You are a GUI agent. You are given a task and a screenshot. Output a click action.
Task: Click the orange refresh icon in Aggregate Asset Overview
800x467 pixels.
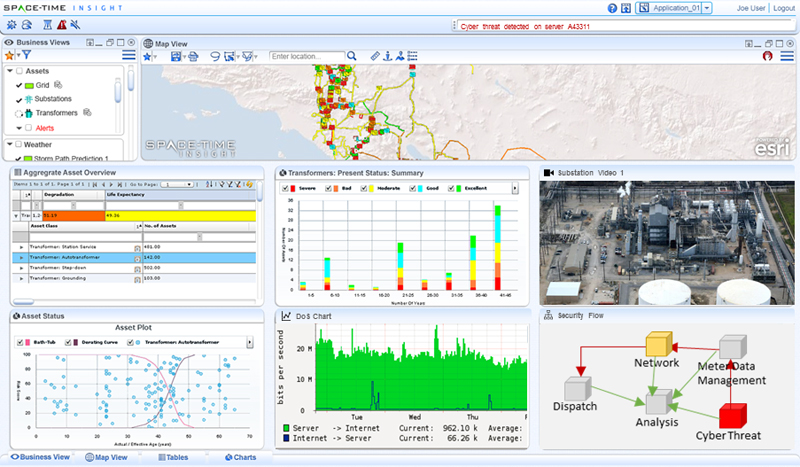(249, 184)
